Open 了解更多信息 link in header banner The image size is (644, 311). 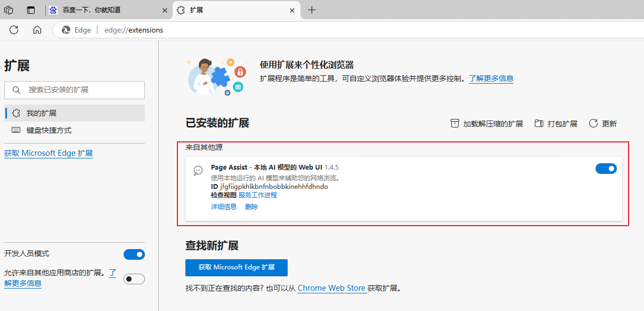(491, 78)
